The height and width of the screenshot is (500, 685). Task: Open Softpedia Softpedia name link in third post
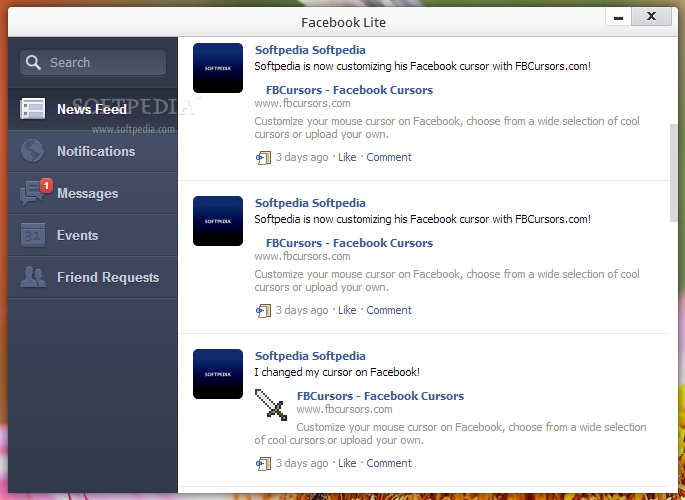(310, 356)
